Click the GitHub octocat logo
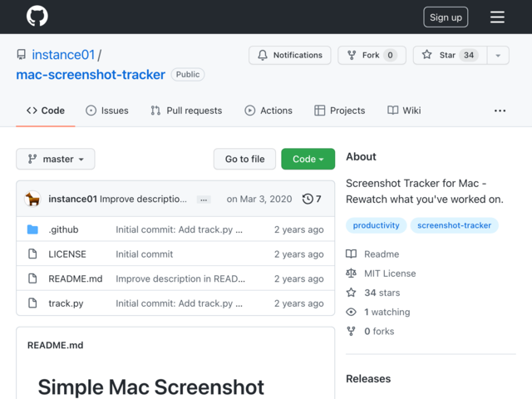Screen dimensions: 532x399 tap(37, 16)
